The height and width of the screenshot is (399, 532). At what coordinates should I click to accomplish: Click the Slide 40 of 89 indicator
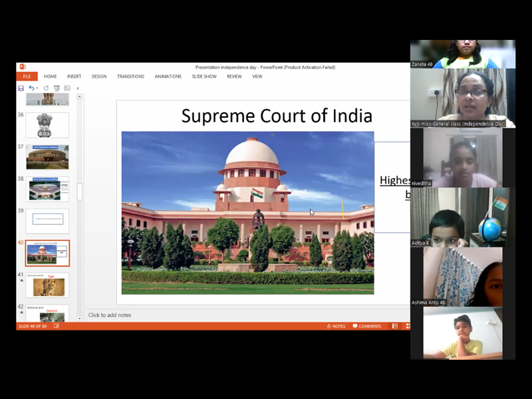coord(33,326)
